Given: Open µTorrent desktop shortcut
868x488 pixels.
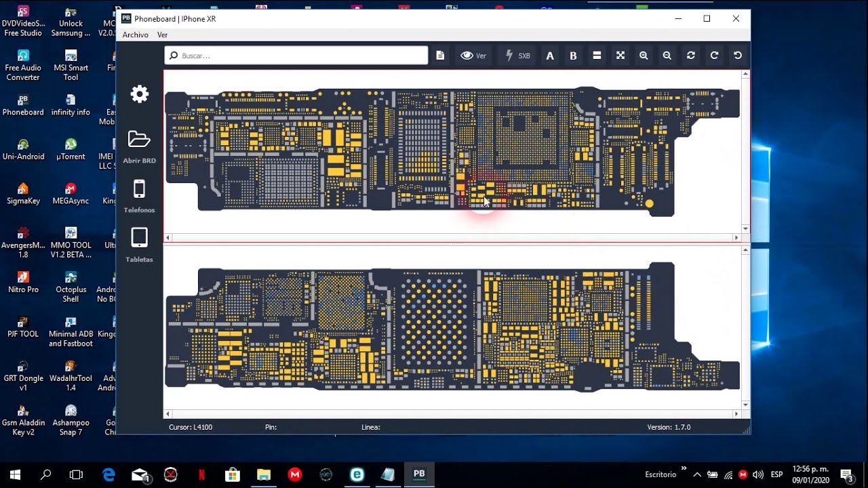Looking at the screenshot, I should 71,149.
